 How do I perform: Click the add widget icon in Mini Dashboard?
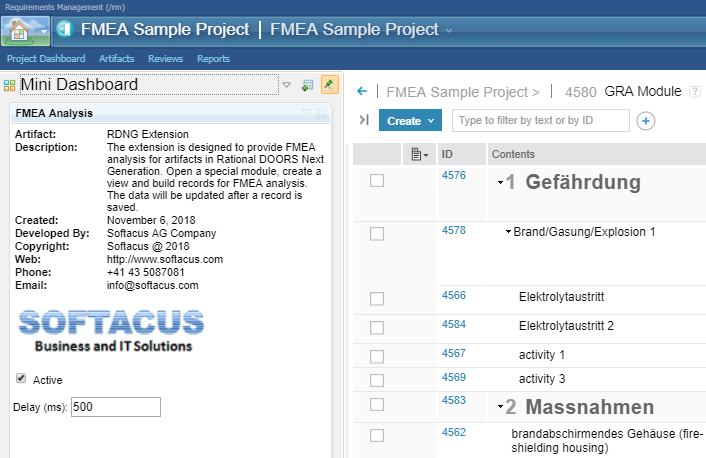pos(308,85)
